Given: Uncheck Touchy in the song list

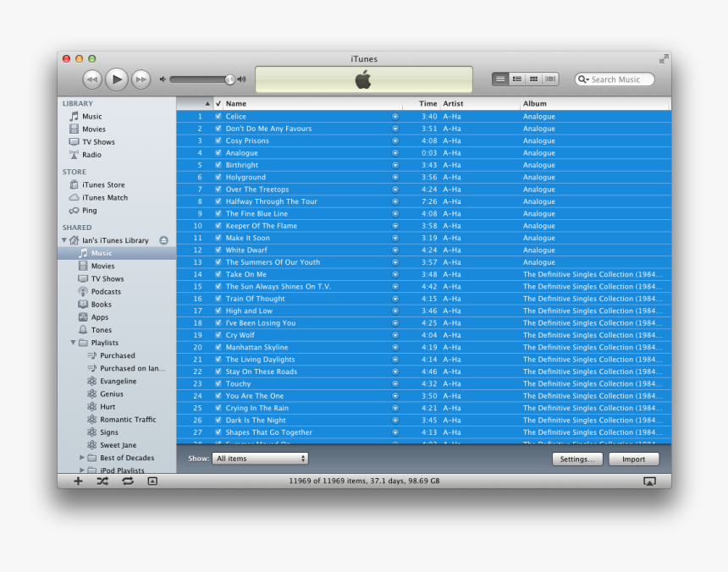Looking at the screenshot, I should click(218, 383).
